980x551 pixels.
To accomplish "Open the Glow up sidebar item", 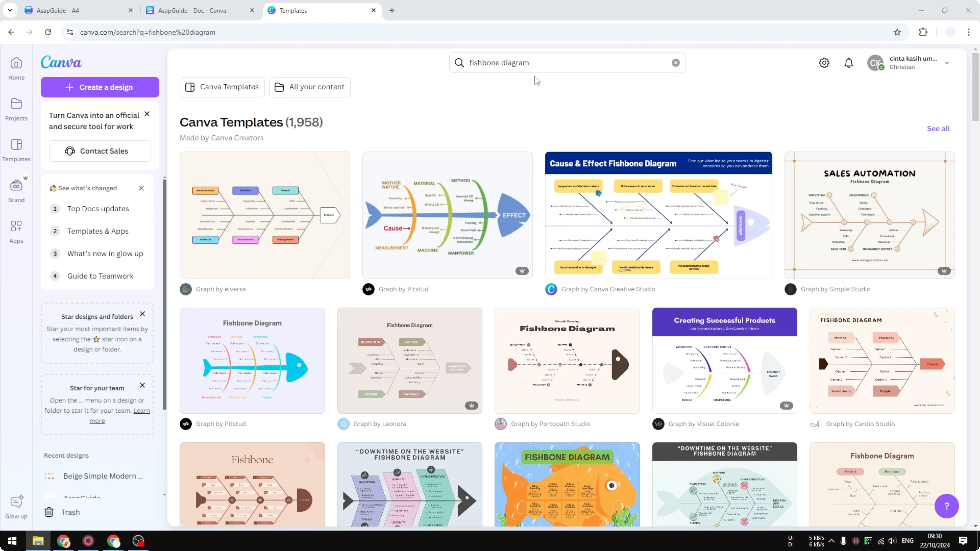I will [16, 506].
